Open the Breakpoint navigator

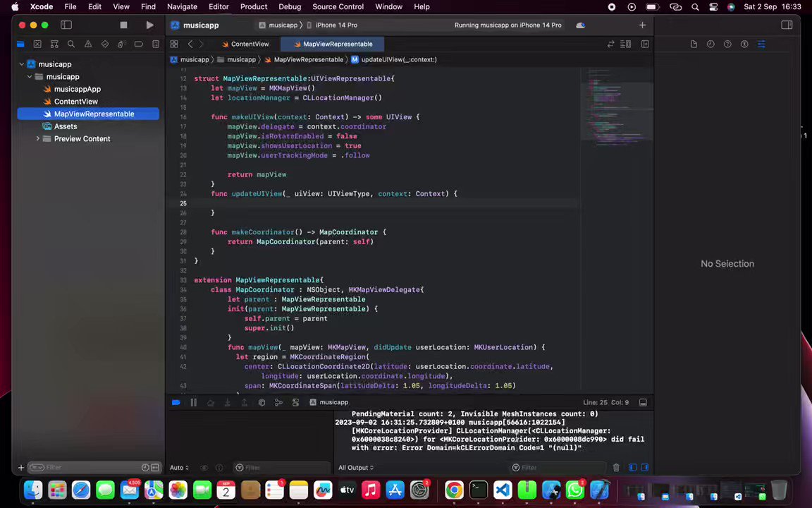[139, 44]
